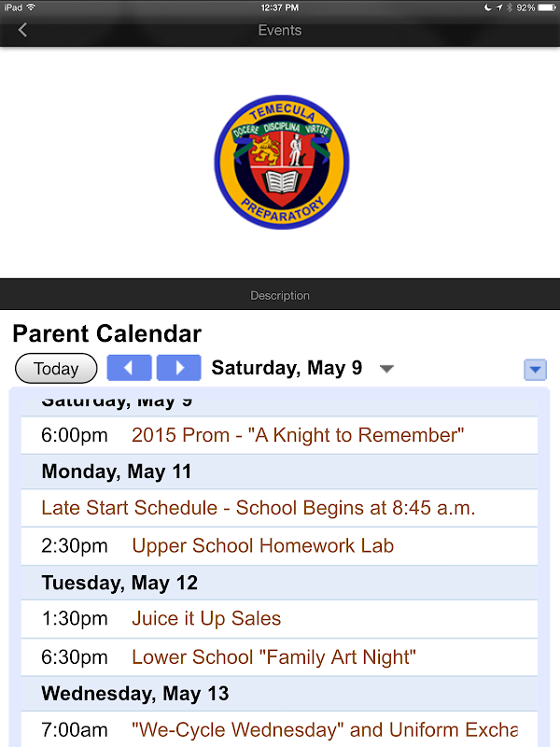Tap the Do Not Disturb moon icon
Image resolution: width=560 pixels, height=747 pixels.
487,7
